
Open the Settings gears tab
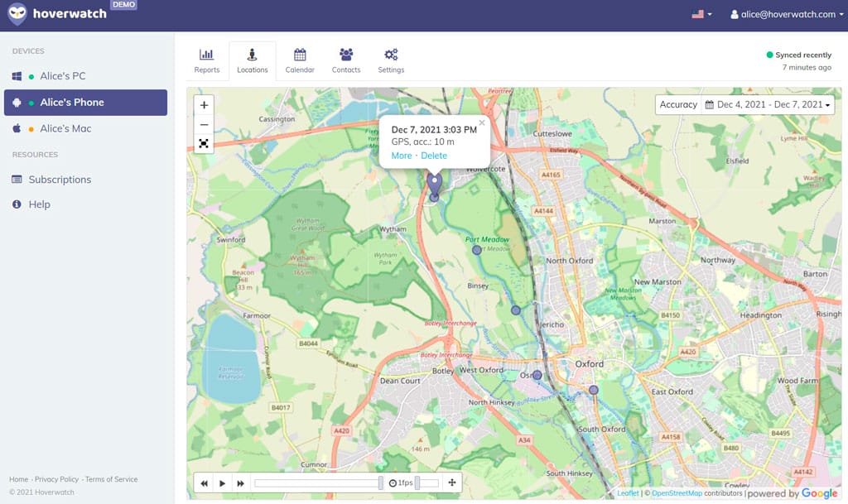point(391,61)
